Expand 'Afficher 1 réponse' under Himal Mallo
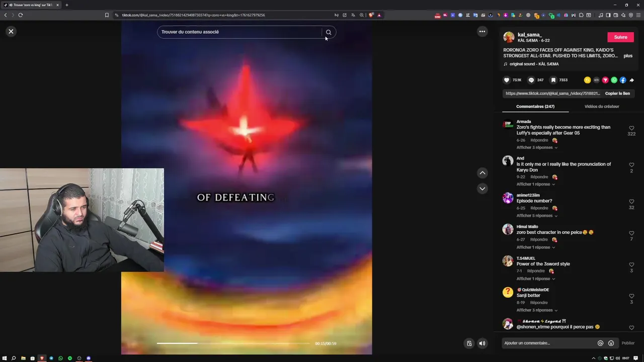644x362 pixels. click(535, 247)
